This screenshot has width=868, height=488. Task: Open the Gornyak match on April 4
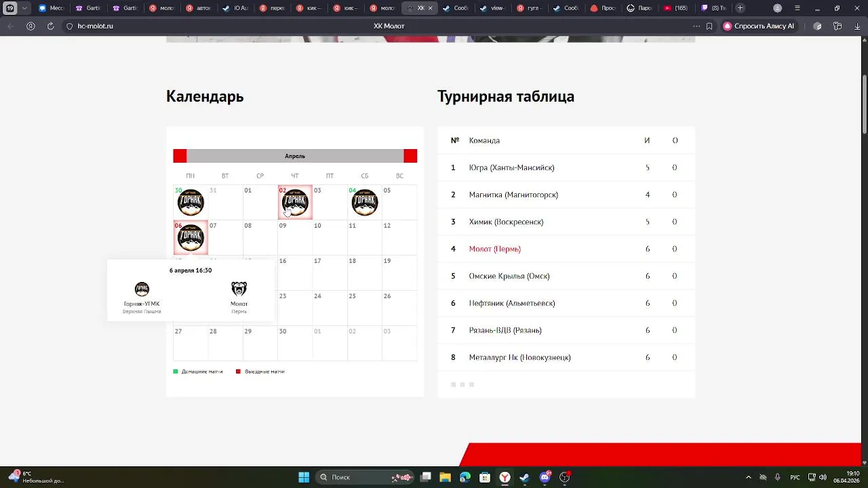click(x=365, y=202)
